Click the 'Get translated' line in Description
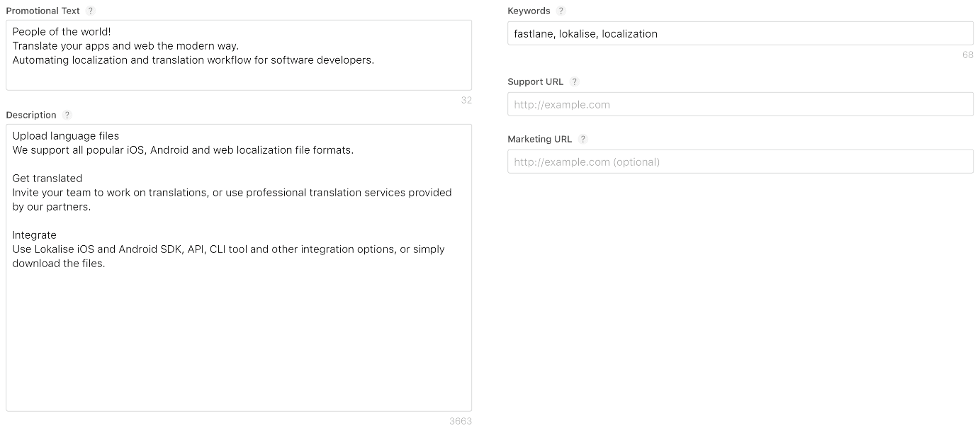Image resolution: width=980 pixels, height=428 pixels. point(47,179)
